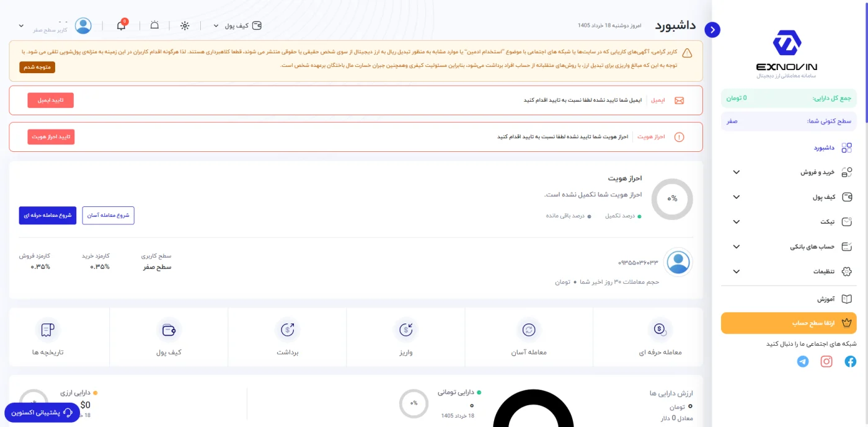868x427 pixels.
Task: Dismiss warning with متوجه شدم button
Action: click(37, 67)
